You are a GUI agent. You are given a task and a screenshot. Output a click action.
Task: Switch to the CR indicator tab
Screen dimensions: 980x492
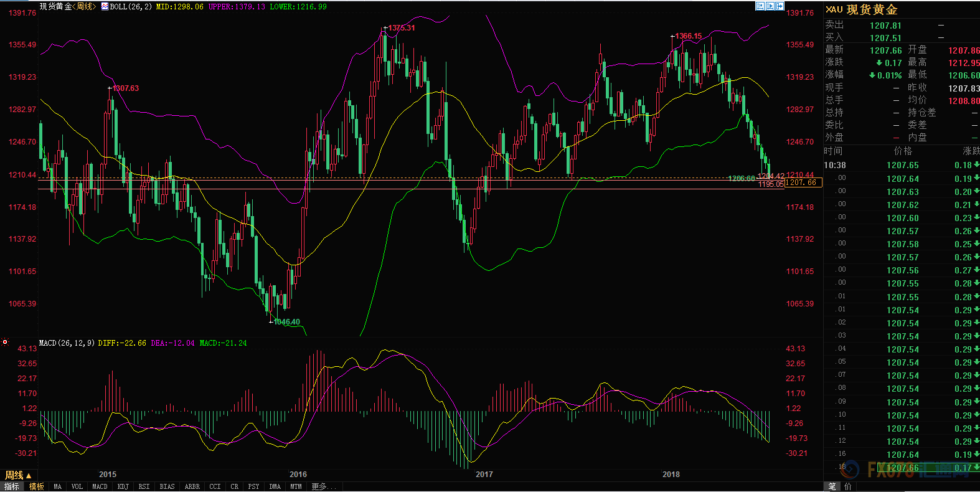tap(235, 486)
